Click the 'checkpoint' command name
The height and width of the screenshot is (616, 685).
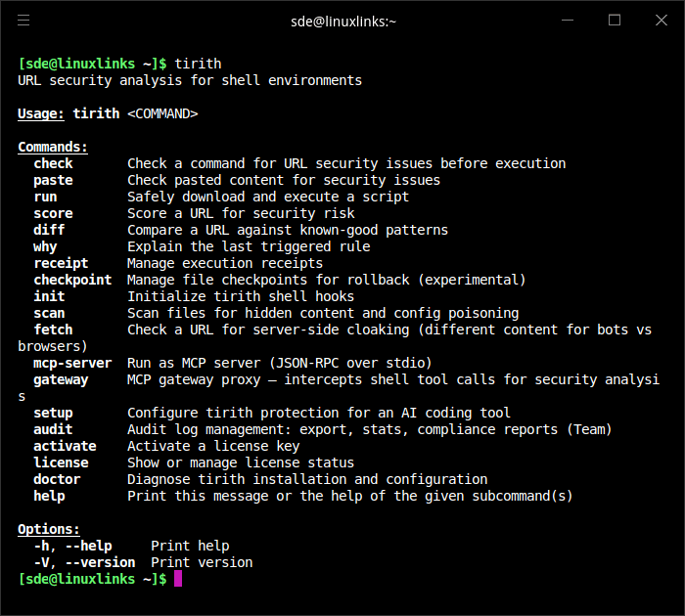pos(72,280)
